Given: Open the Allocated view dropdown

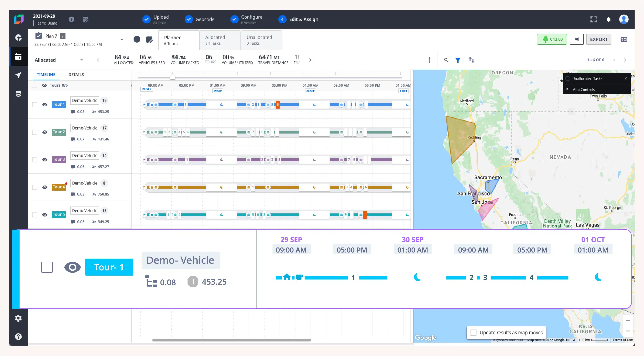Looking at the screenshot, I should point(81,60).
